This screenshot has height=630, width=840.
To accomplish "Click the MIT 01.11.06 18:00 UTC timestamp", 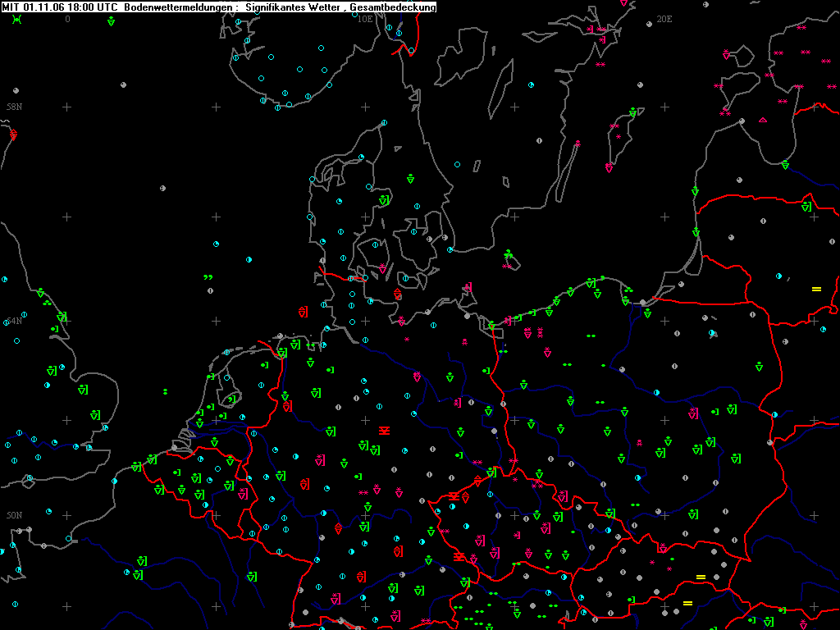I will pyautogui.click(x=59, y=7).
